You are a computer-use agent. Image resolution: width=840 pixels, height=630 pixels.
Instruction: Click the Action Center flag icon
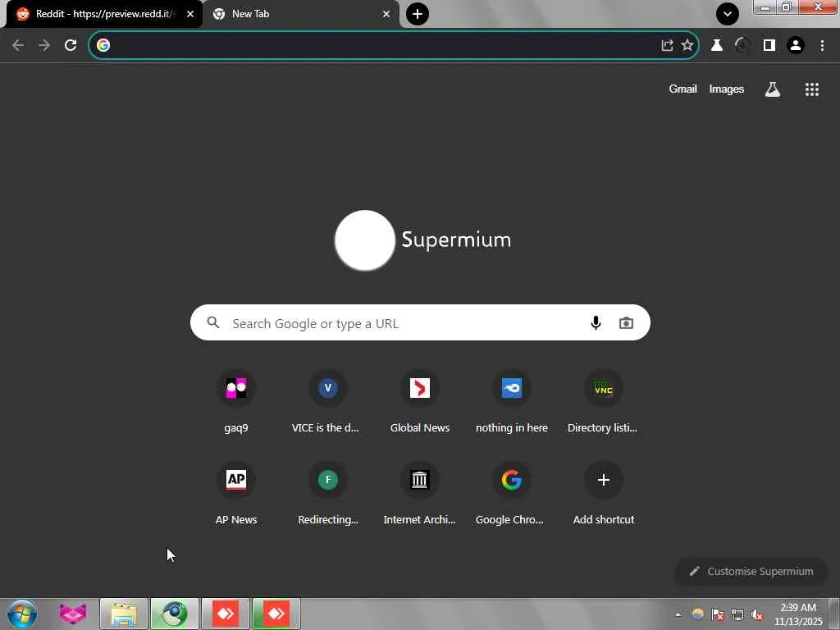pos(718,614)
